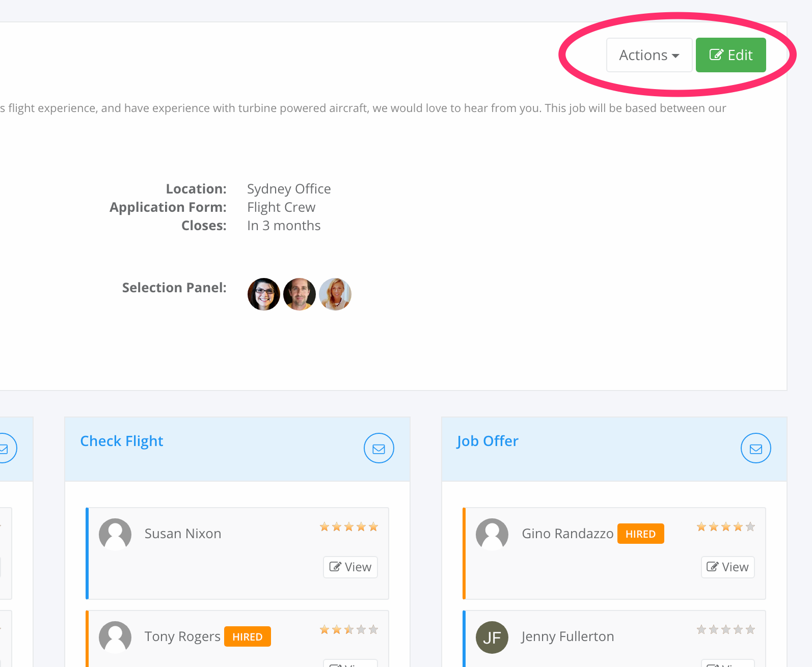Click Susan Nixon's avatar icon
Screen dimensions: 812x667
115,535
